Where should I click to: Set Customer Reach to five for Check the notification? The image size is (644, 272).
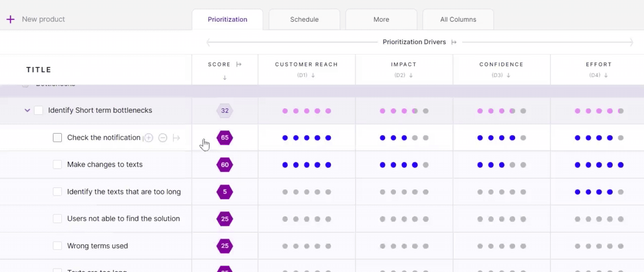pyautogui.click(x=328, y=138)
